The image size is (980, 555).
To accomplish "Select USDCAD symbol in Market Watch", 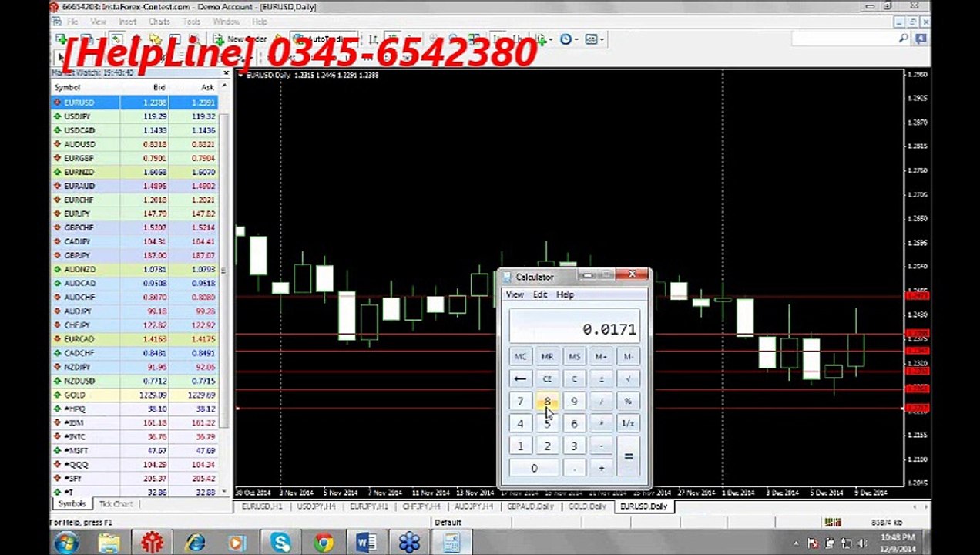I will point(79,130).
